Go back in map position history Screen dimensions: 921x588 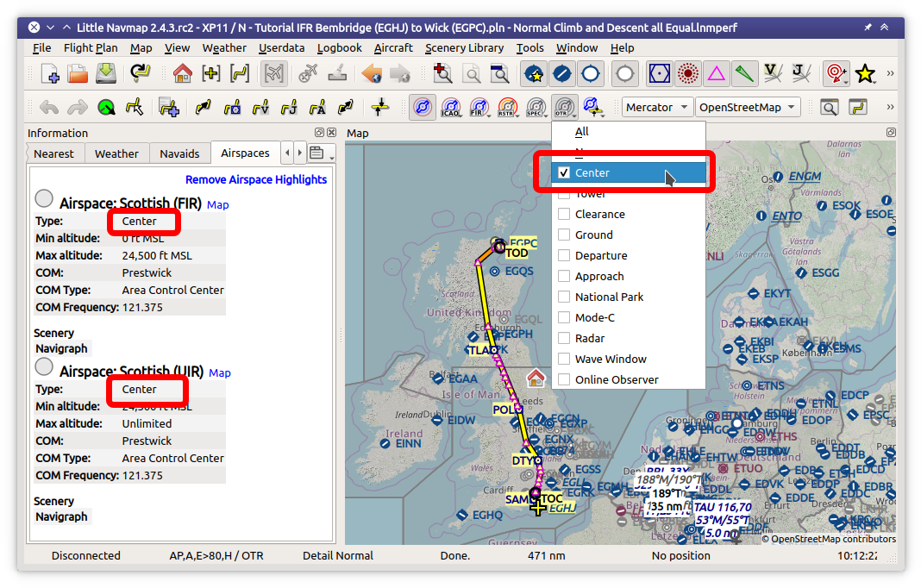[x=371, y=73]
